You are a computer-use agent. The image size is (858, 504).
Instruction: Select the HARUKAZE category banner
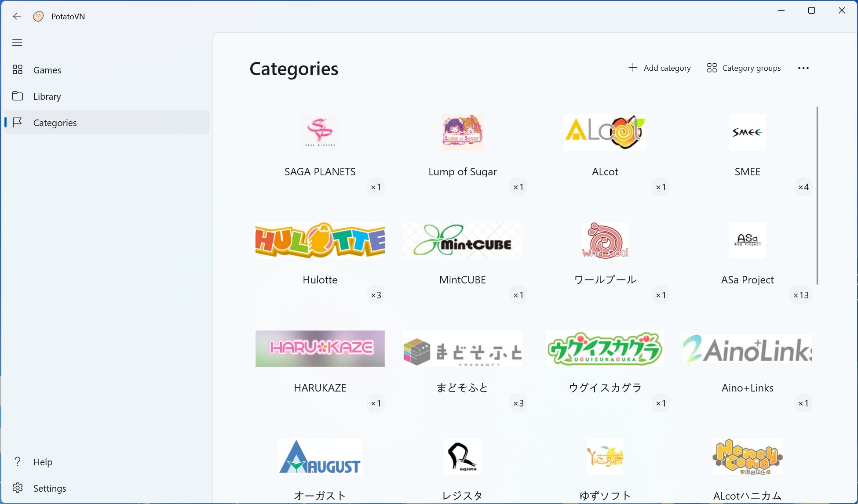pyautogui.click(x=320, y=348)
